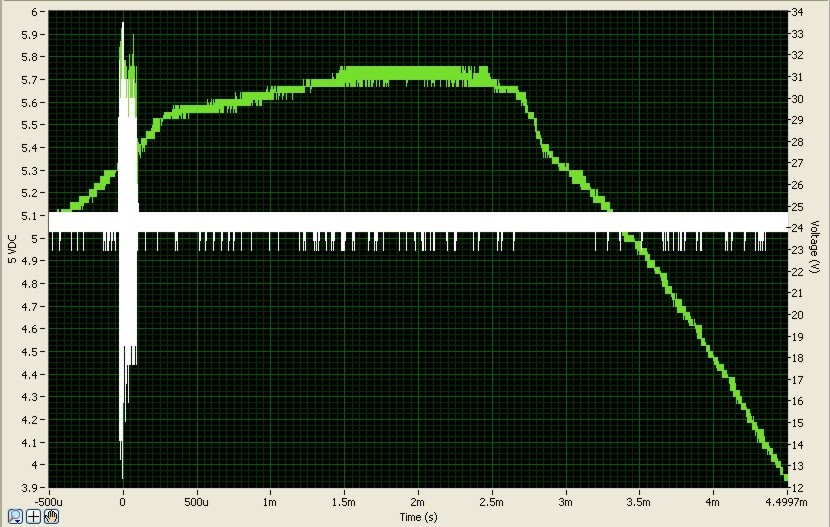Click the '5.1' left axis value

click(30, 216)
